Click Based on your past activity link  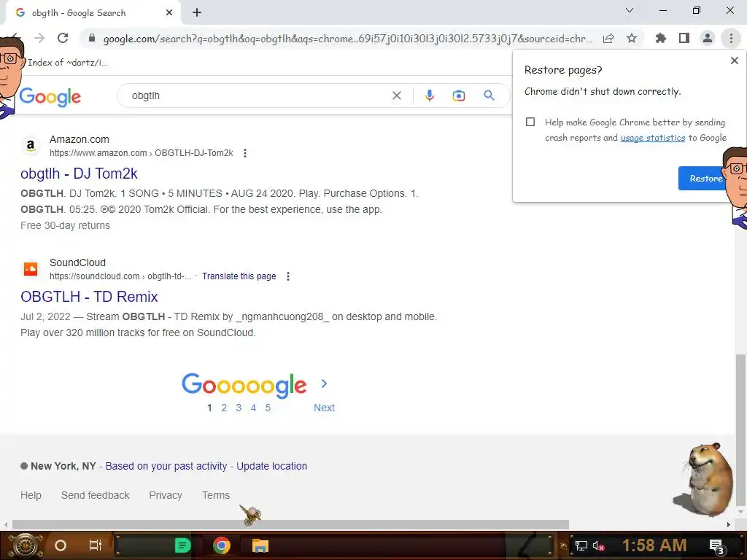(x=166, y=466)
